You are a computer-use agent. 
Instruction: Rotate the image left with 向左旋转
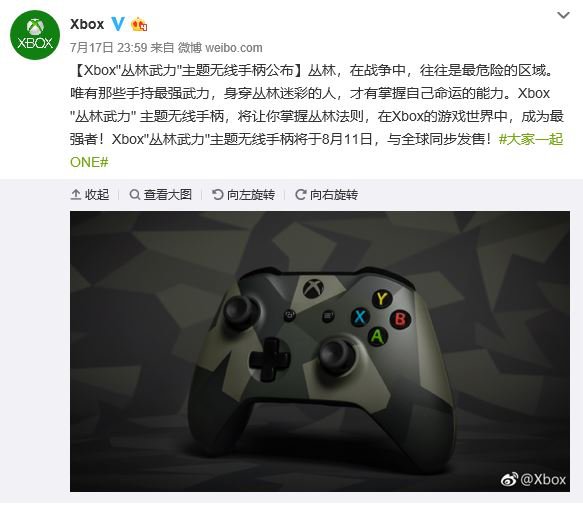click(x=244, y=194)
